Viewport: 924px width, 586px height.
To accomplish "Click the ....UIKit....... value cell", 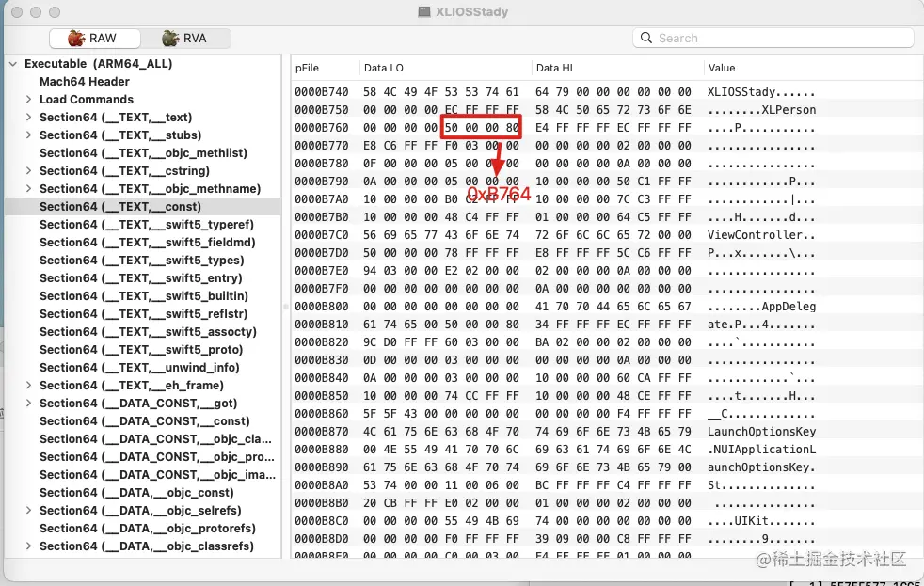I will coord(762,521).
